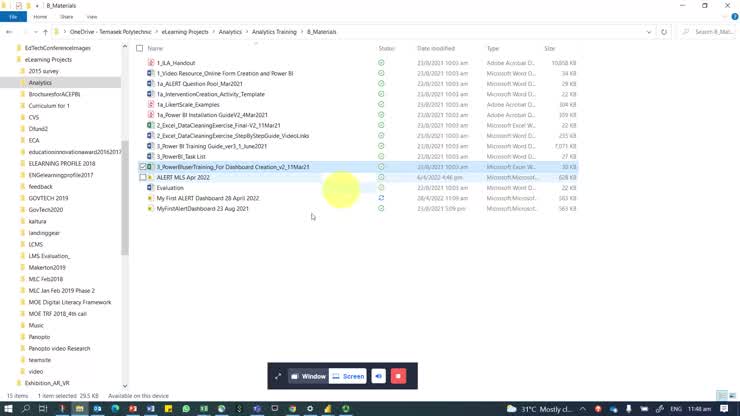Open the File menu tab
Screen dimensions: 740x416
coord(13,17)
